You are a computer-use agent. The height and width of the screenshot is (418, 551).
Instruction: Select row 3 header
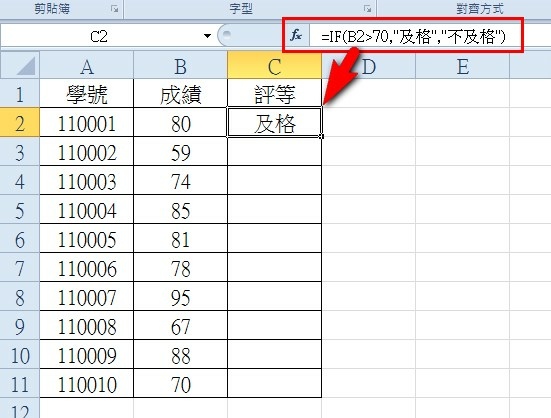pyautogui.click(x=20, y=151)
